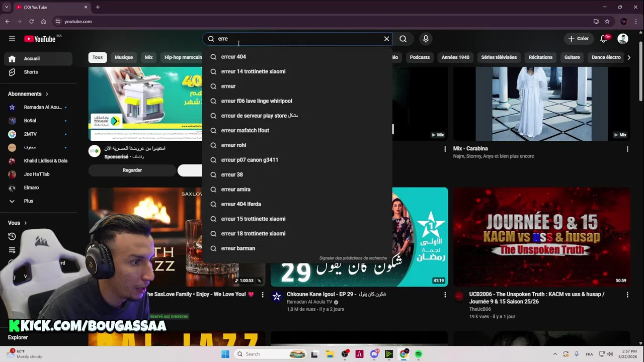The height and width of the screenshot is (362, 644).
Task: Select the Podcasts filter chip
Action: 420,57
